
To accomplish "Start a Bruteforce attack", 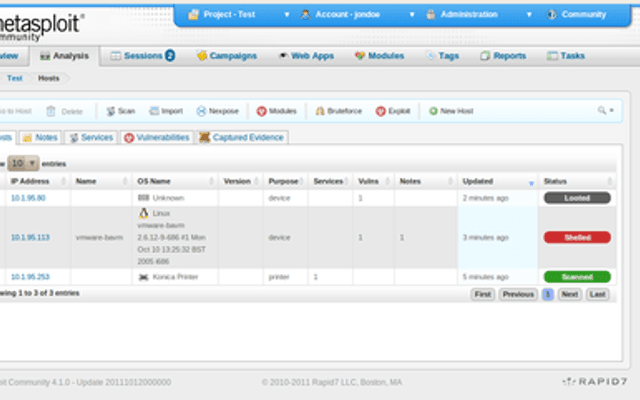I will (x=338, y=111).
